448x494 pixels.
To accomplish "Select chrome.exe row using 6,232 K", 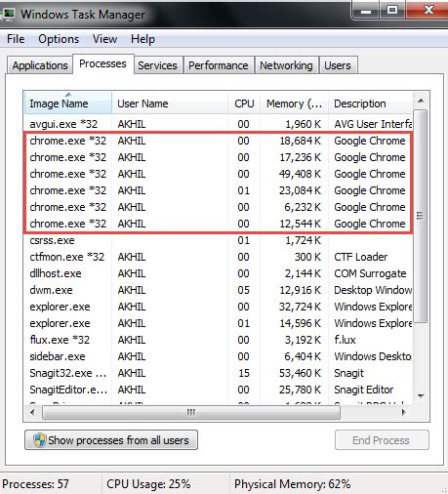I will 218,207.
